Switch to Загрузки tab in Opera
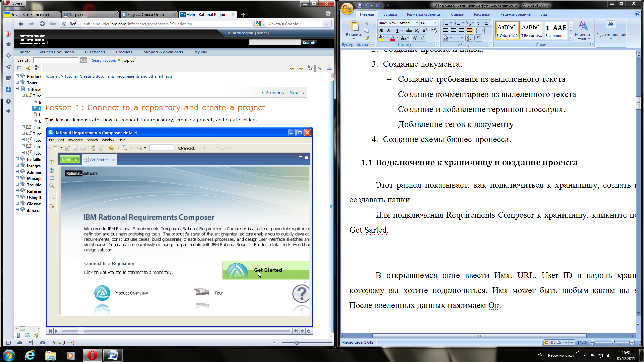 [x=91, y=14]
